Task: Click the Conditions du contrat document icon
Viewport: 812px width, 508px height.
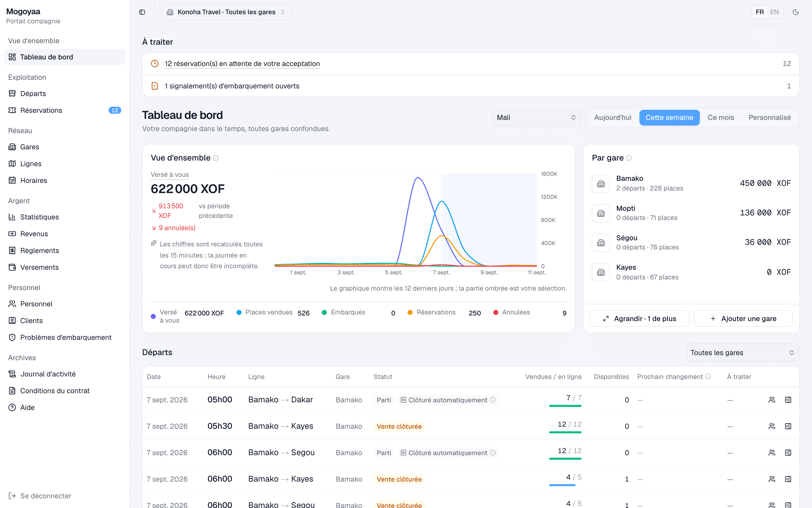Action: [x=12, y=391]
